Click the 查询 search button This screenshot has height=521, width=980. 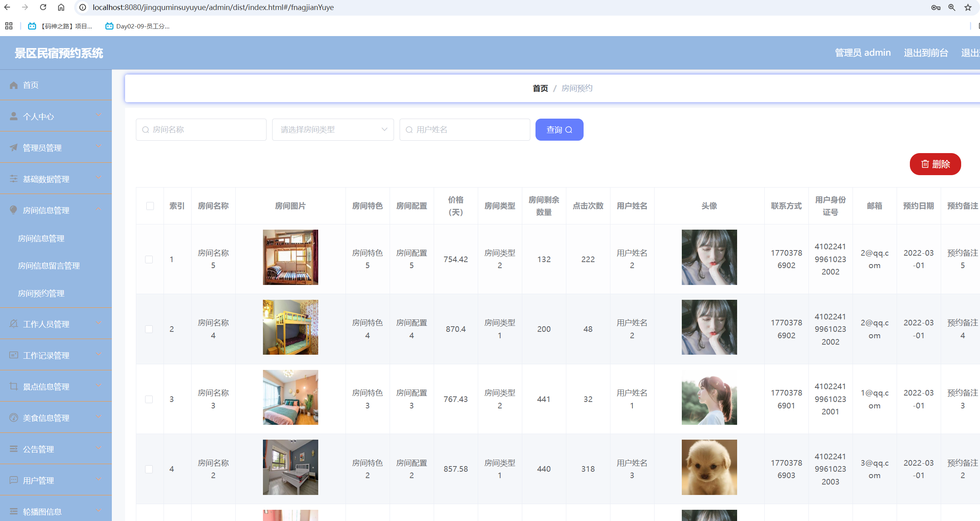(559, 129)
